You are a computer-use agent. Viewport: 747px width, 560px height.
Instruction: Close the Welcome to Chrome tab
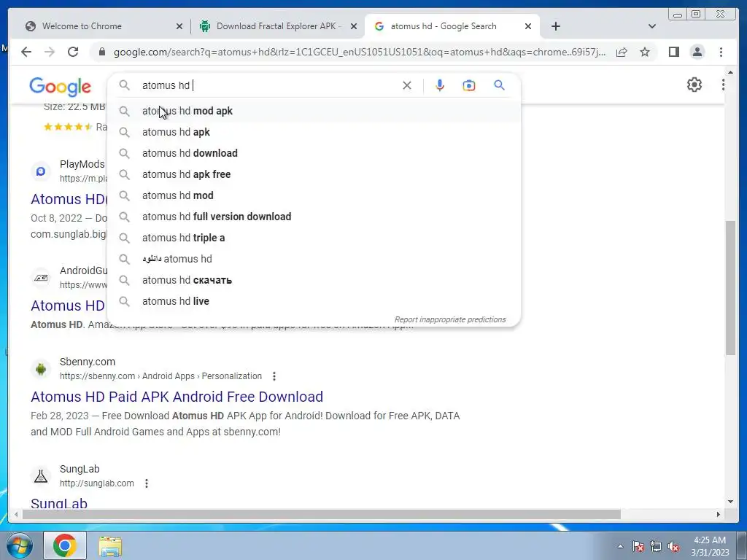[x=179, y=27]
